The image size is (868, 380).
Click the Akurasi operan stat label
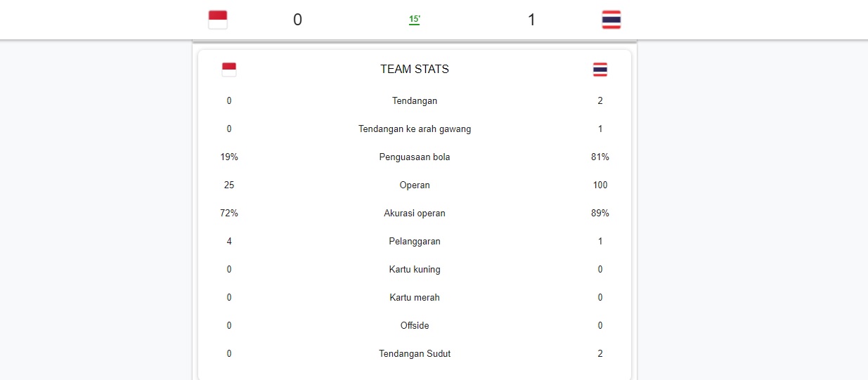pyautogui.click(x=415, y=214)
